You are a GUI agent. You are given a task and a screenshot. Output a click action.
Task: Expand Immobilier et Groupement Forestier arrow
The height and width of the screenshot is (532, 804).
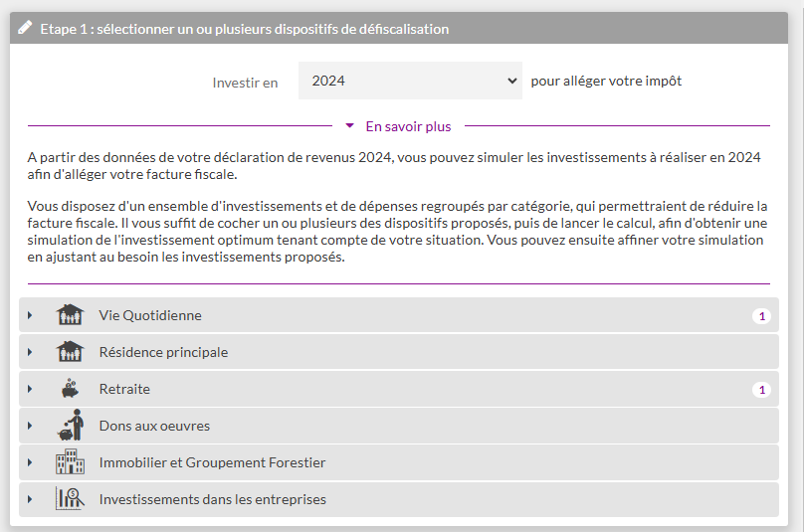[x=30, y=462]
